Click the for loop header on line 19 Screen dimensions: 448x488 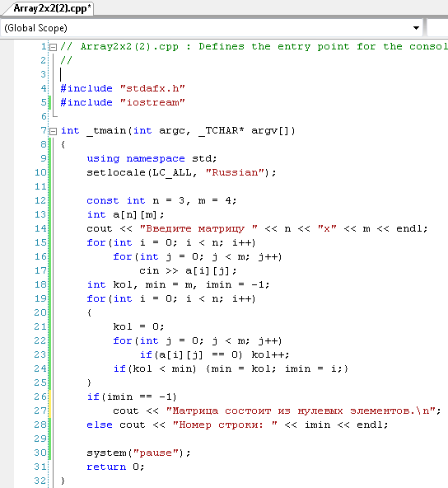point(171,298)
